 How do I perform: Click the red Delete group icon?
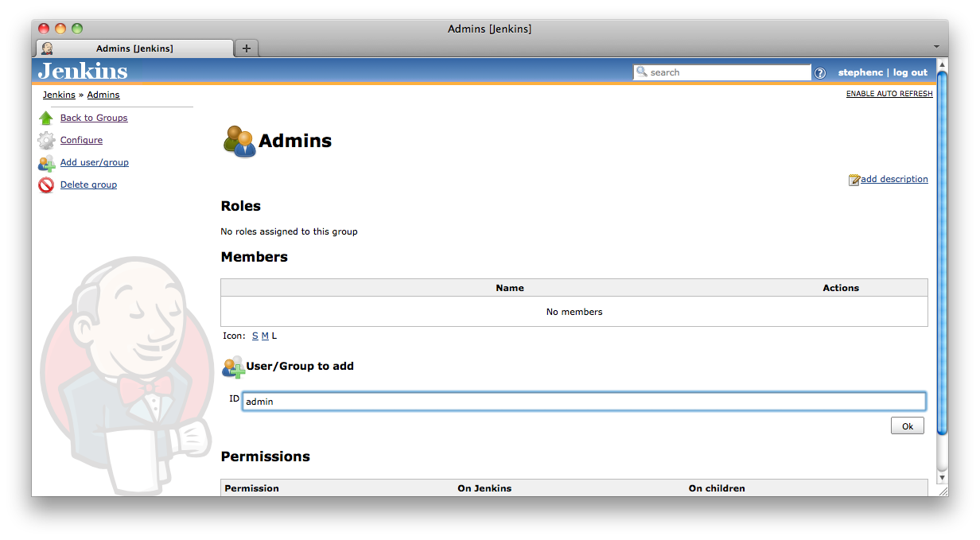(46, 185)
